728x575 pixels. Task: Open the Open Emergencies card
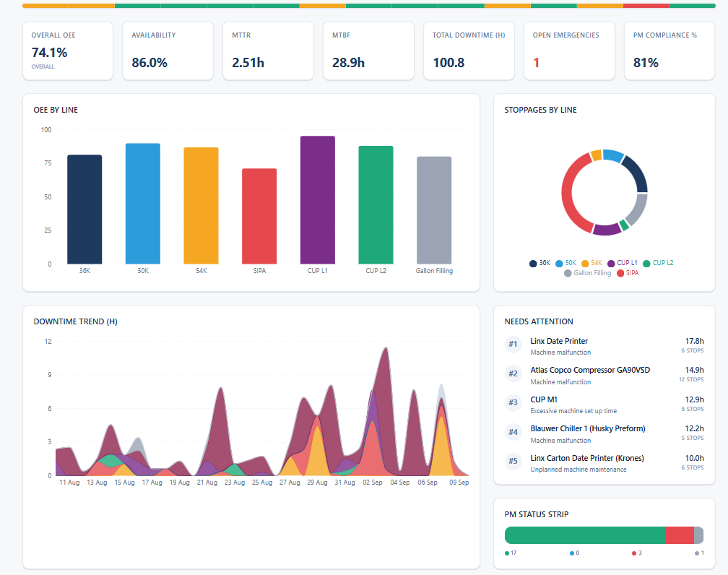click(x=569, y=51)
